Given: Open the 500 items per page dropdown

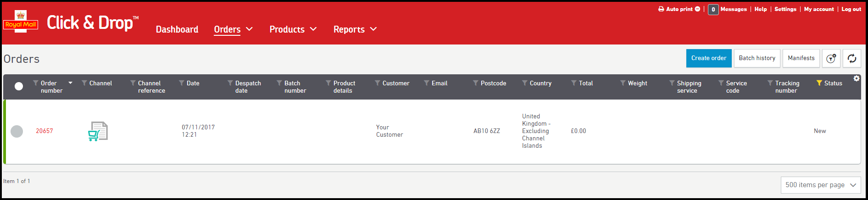Looking at the screenshot, I should pyautogui.click(x=820, y=185).
